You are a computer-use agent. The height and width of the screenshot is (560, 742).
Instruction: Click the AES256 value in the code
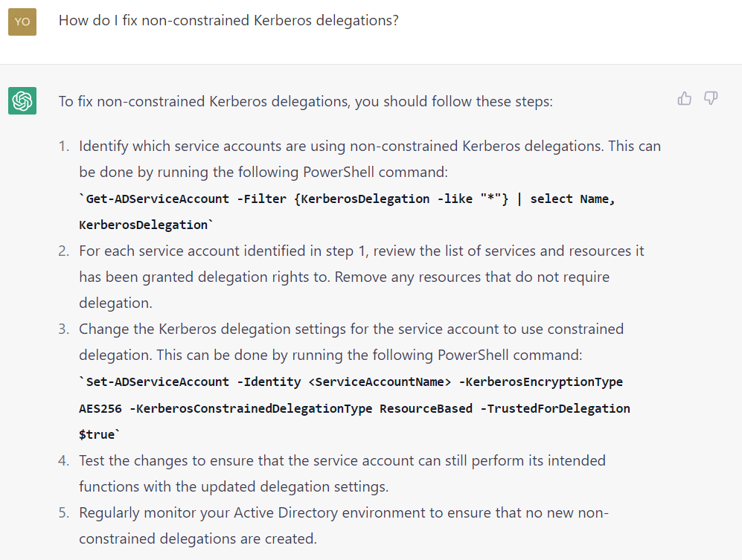tap(101, 408)
